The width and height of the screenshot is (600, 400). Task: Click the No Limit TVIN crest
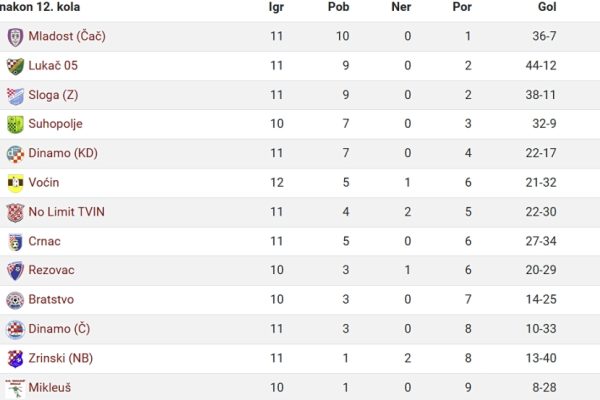point(15,212)
